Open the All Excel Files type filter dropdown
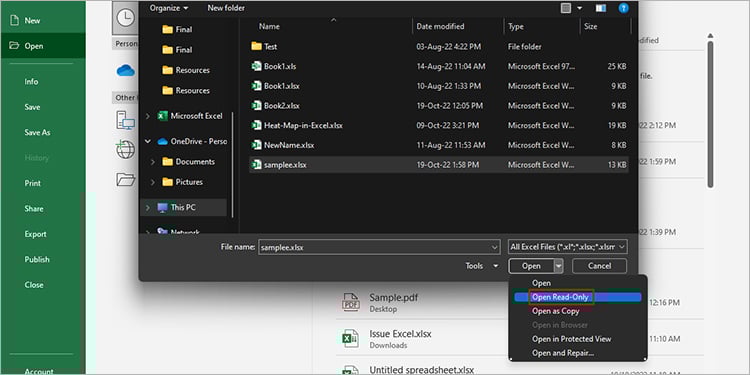 point(568,247)
